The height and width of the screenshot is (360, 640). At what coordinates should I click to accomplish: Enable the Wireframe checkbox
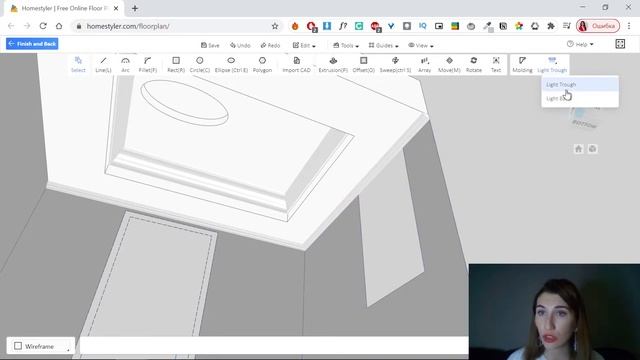(x=18, y=346)
